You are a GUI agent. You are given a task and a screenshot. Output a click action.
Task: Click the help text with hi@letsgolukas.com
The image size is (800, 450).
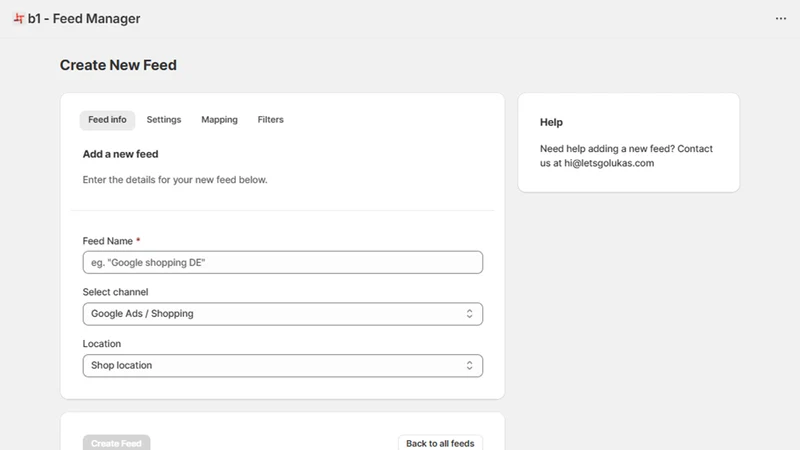tap(626, 156)
